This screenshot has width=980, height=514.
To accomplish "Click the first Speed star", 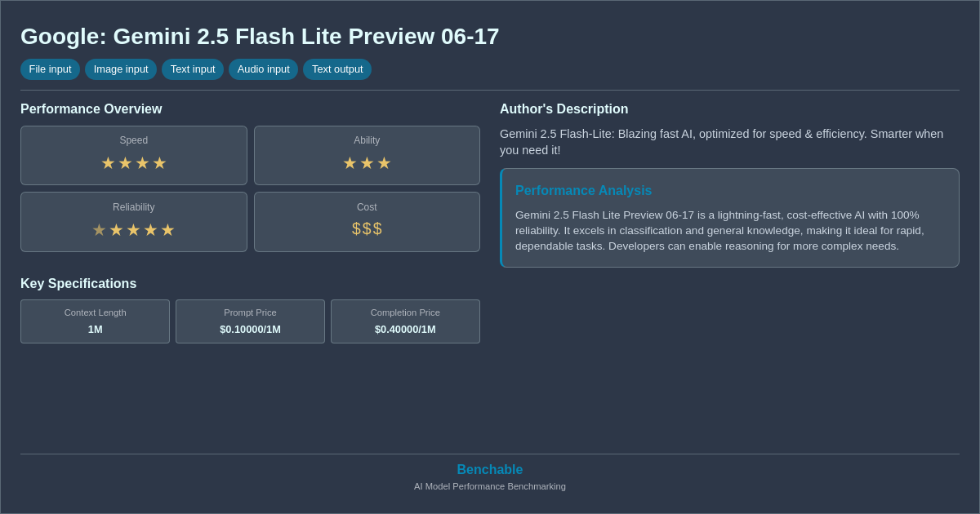I will click(x=108, y=163).
